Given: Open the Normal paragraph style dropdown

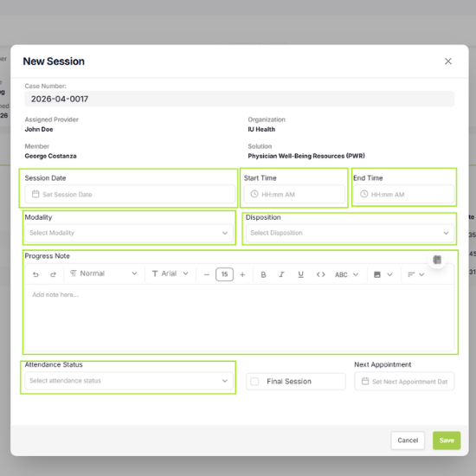Looking at the screenshot, I should click(104, 273).
